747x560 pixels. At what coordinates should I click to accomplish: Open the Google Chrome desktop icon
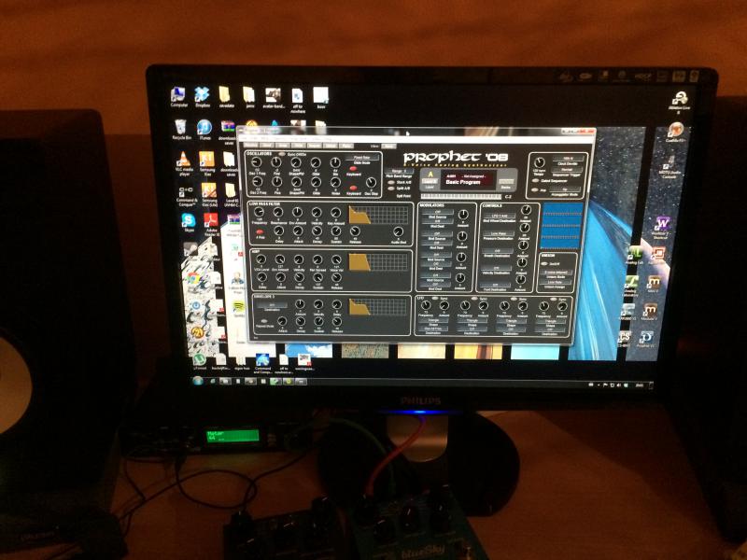point(193,281)
